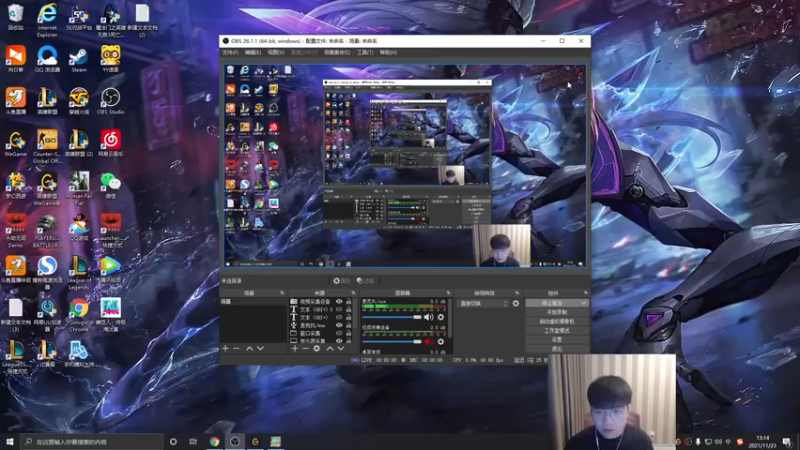Add a new source with the plus icon

(x=295, y=348)
